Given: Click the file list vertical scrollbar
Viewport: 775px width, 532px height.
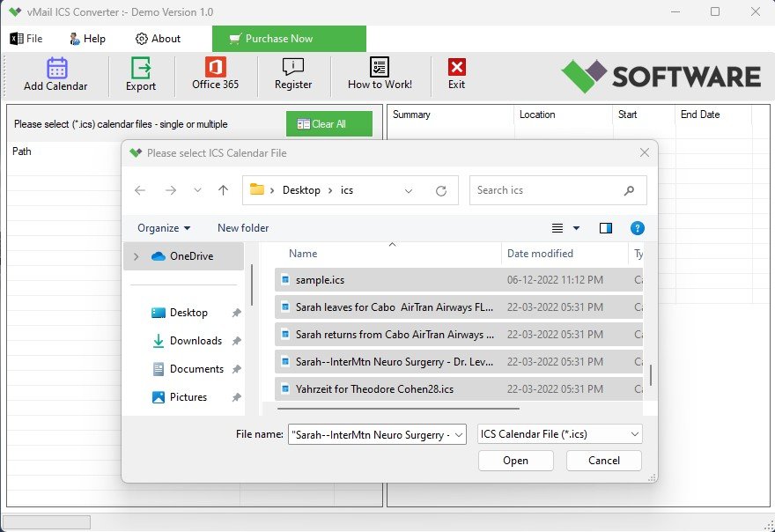Looking at the screenshot, I should tap(651, 376).
